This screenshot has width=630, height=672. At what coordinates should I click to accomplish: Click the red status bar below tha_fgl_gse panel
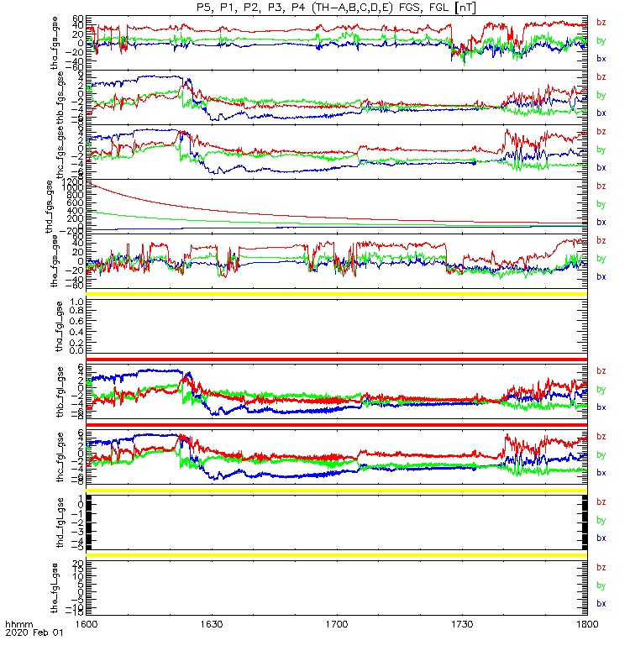click(337, 360)
